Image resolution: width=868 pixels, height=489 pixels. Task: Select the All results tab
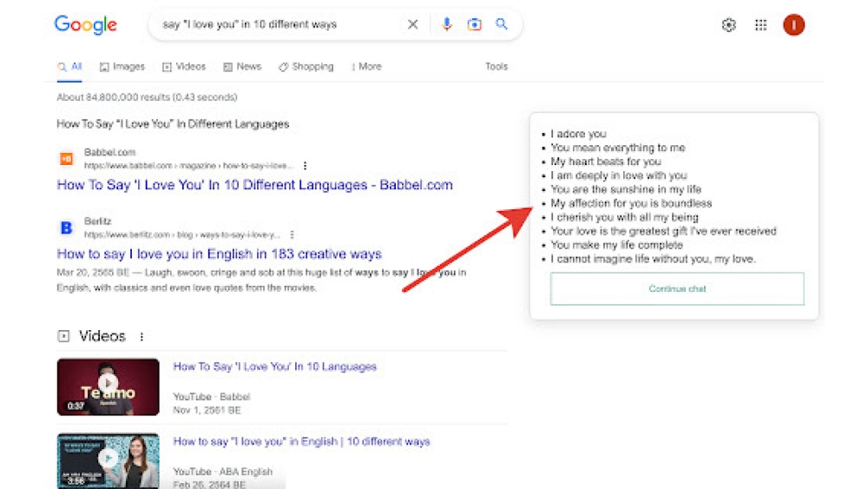click(69, 67)
